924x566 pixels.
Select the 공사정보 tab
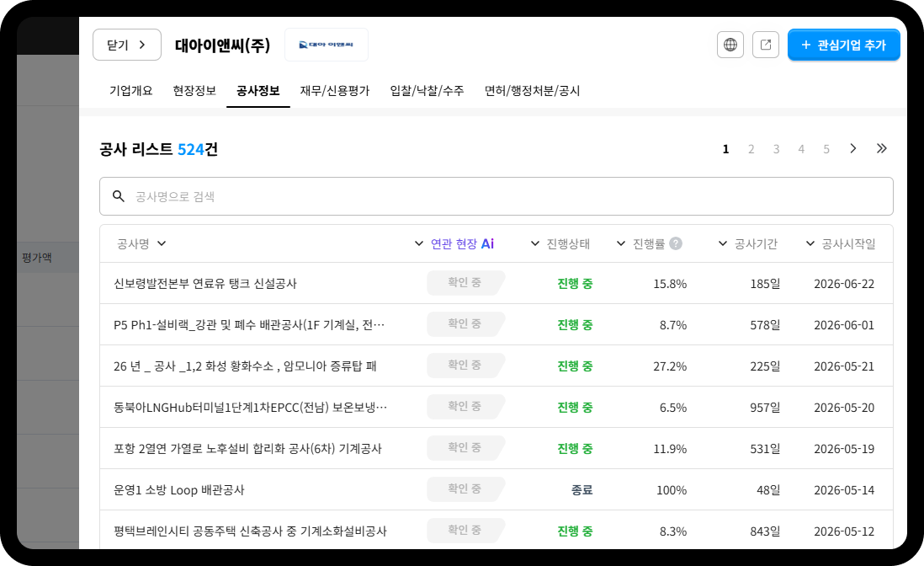(x=258, y=91)
